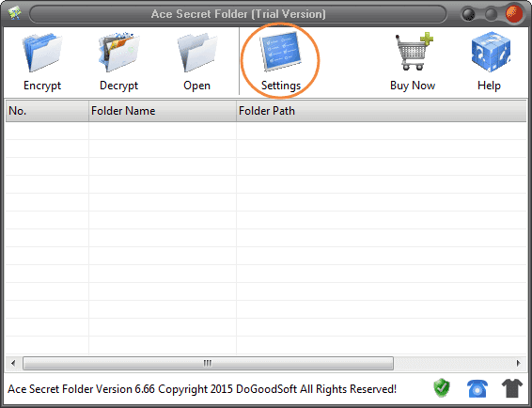Sort by the No. column header

click(47, 111)
